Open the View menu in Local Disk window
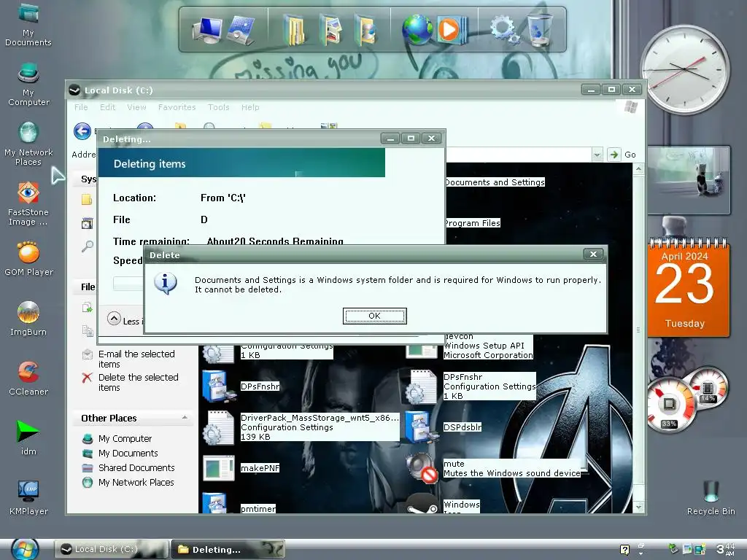The width and height of the screenshot is (747, 560). [x=136, y=107]
